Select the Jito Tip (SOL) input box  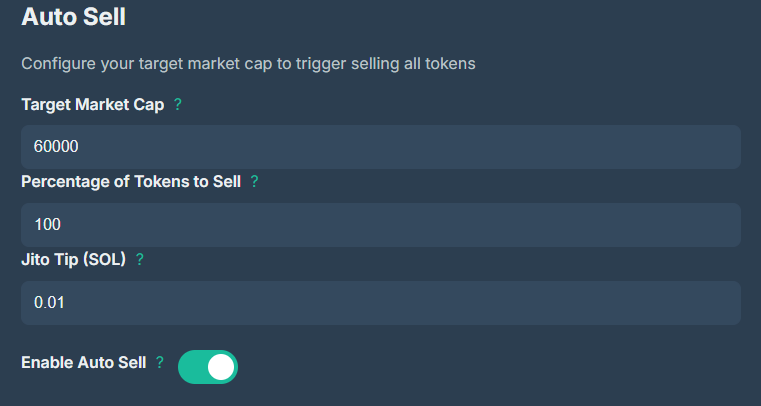380,302
